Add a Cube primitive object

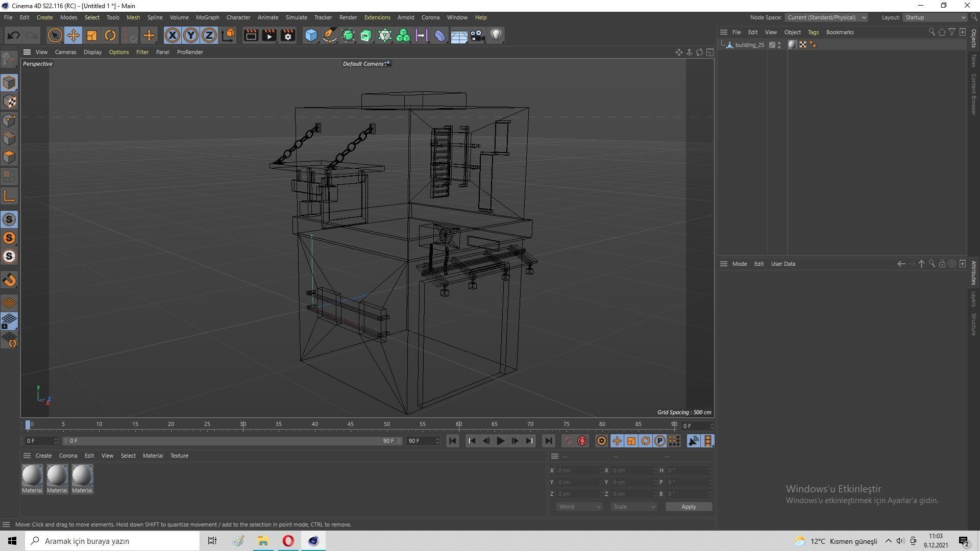click(x=311, y=35)
